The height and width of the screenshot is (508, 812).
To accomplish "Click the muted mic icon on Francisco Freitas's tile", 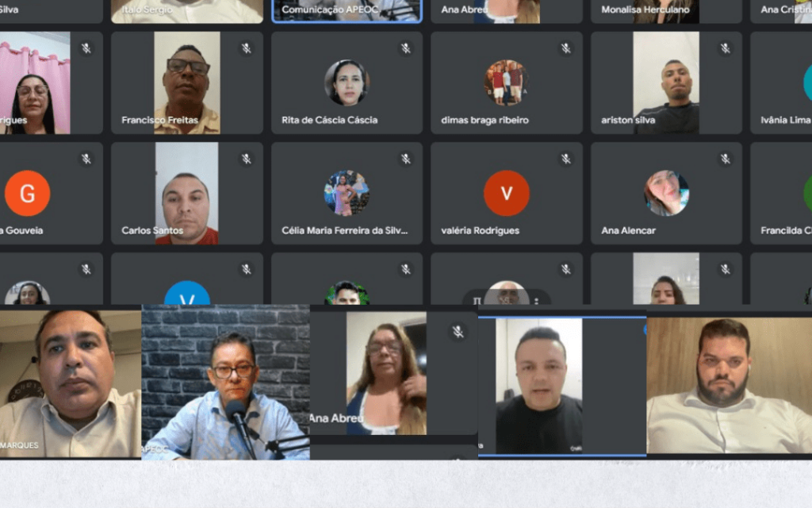I will [246, 48].
